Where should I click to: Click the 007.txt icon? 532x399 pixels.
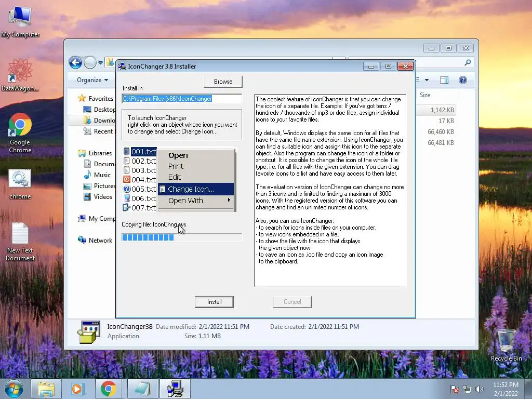[127, 207]
